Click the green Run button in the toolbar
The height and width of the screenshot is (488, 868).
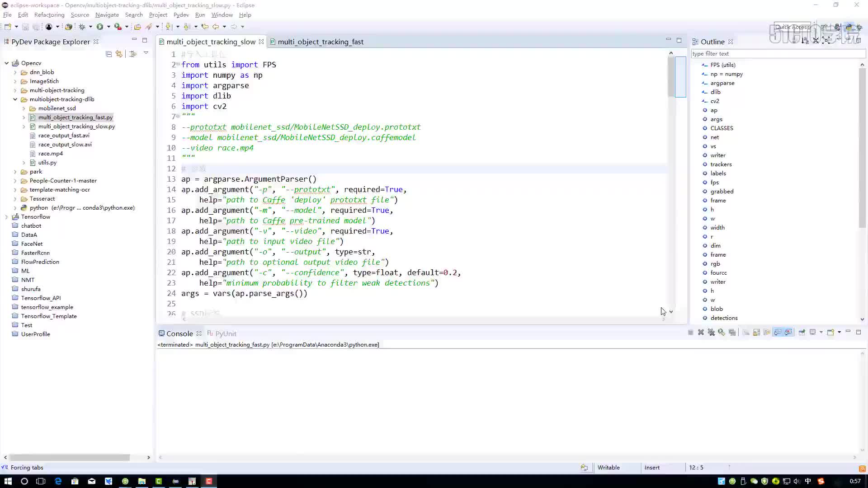click(x=100, y=27)
